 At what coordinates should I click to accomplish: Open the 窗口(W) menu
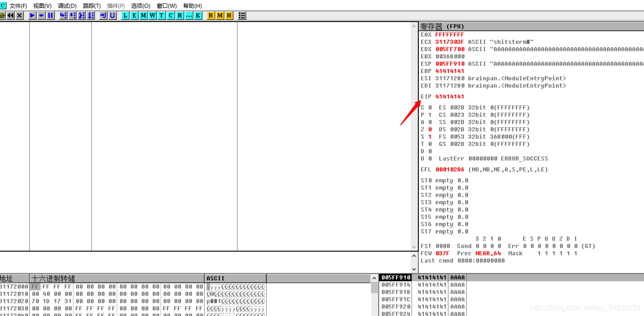[x=166, y=5]
